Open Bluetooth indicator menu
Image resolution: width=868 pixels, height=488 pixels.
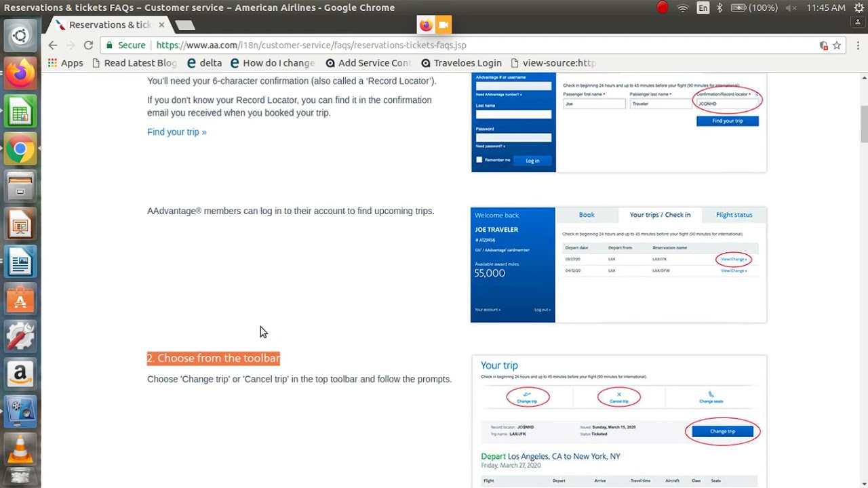[x=720, y=7]
